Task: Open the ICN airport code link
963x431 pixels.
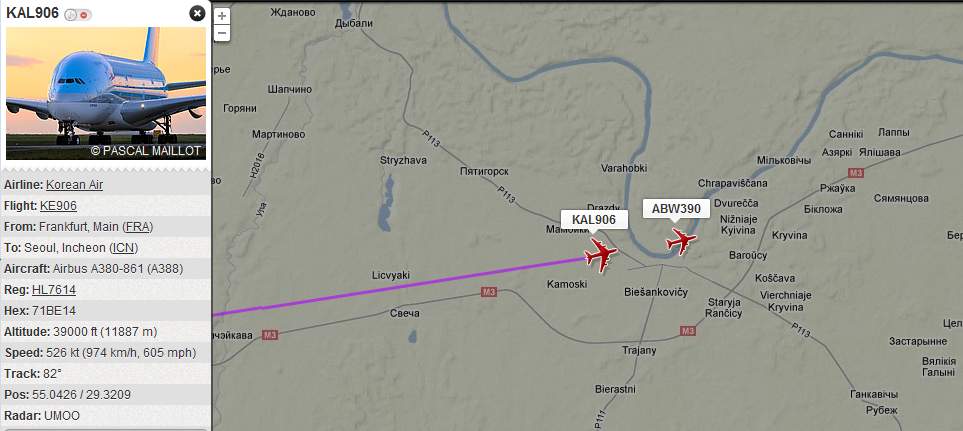Action: 124,247
